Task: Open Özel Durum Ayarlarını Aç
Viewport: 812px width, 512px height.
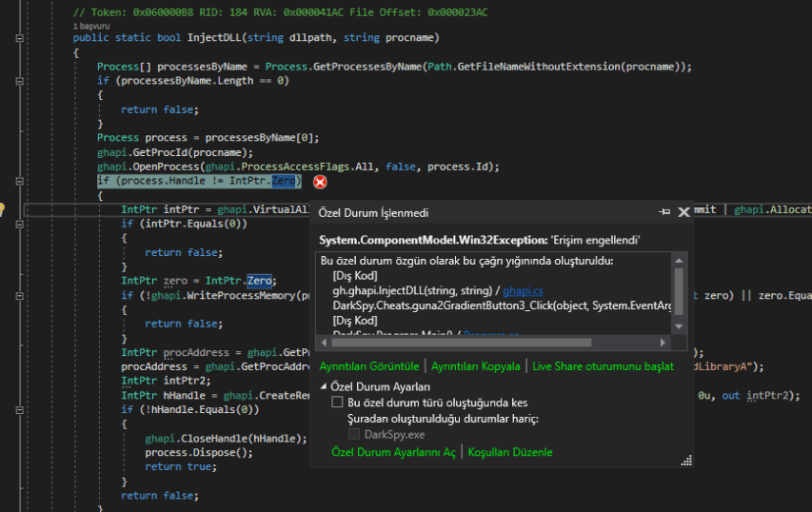Action: pyautogui.click(x=393, y=452)
